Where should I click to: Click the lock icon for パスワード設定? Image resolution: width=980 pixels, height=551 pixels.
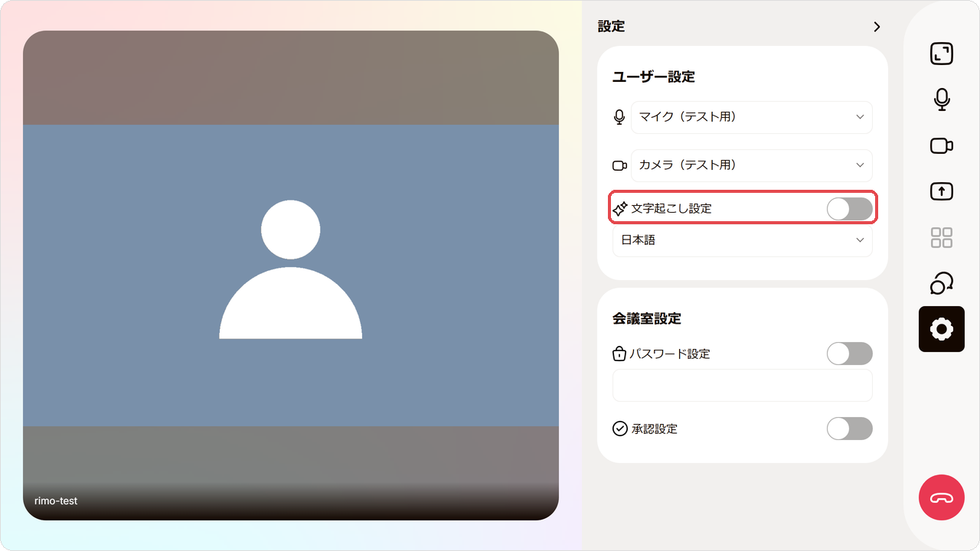click(x=619, y=354)
